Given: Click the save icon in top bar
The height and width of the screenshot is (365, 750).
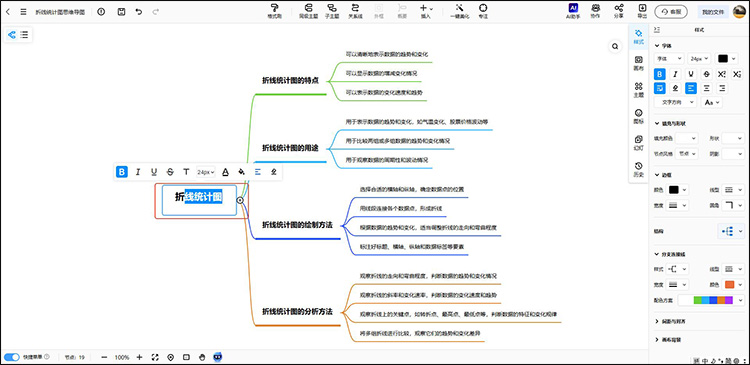Looking at the screenshot, I should (121, 12).
